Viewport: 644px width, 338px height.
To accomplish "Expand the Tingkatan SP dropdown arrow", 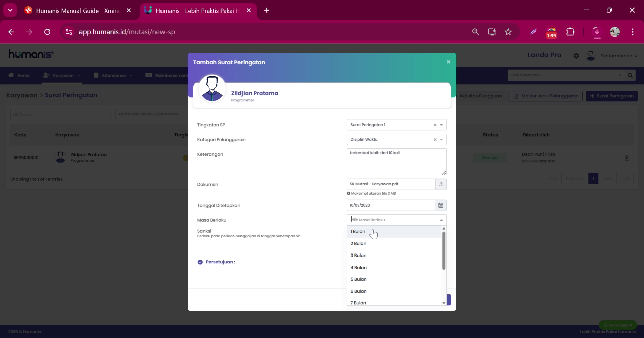I will point(442,125).
